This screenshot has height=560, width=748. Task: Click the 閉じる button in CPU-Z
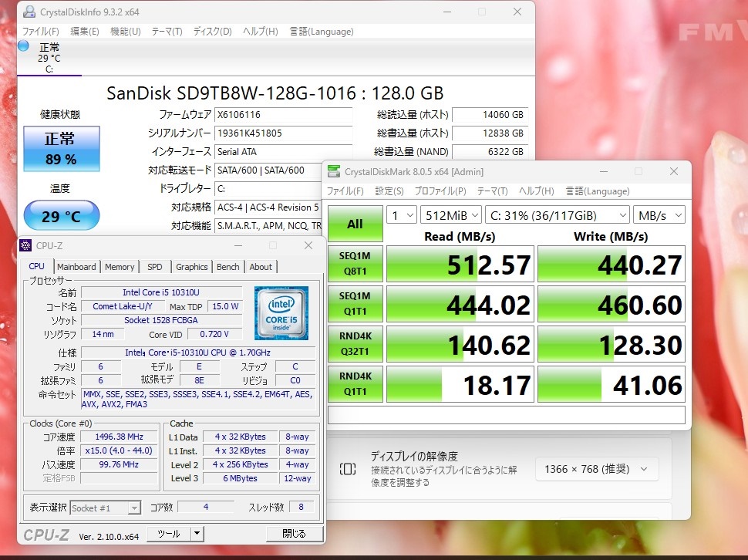tap(295, 533)
